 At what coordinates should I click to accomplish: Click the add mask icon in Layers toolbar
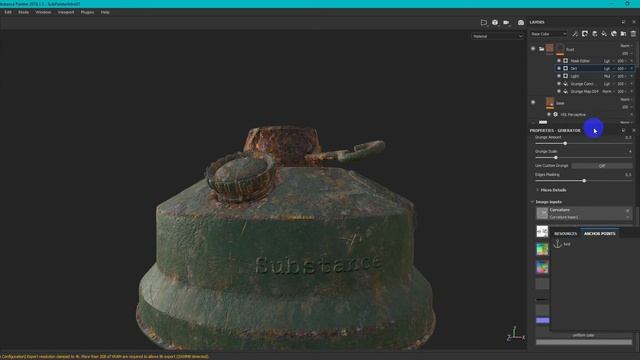pos(585,34)
